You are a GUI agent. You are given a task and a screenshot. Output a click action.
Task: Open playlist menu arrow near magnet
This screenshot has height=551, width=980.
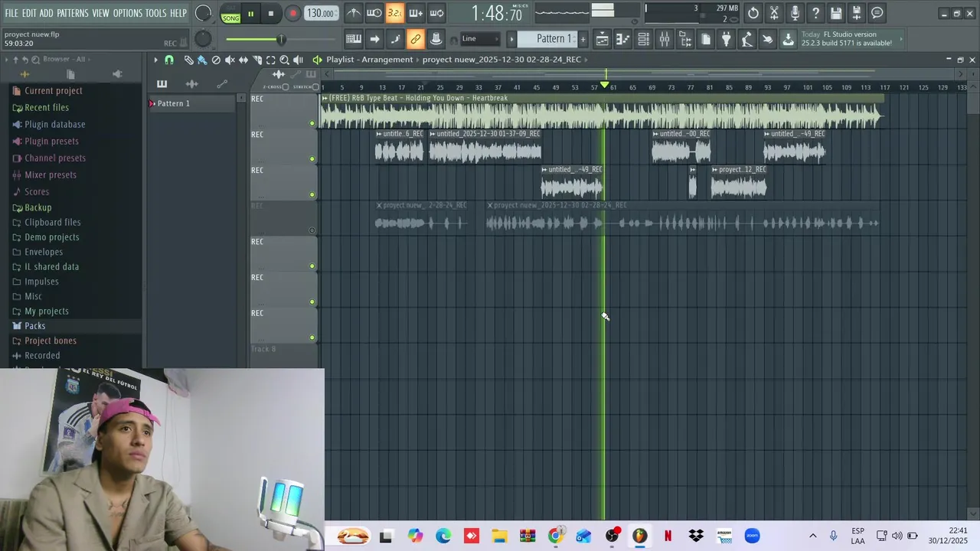pyautogui.click(x=155, y=60)
